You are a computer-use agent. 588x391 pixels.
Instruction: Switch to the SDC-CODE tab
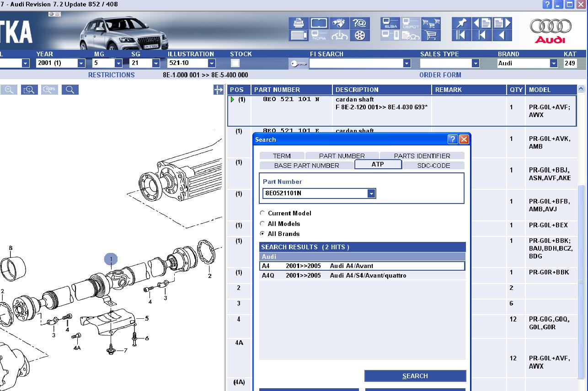433,166
